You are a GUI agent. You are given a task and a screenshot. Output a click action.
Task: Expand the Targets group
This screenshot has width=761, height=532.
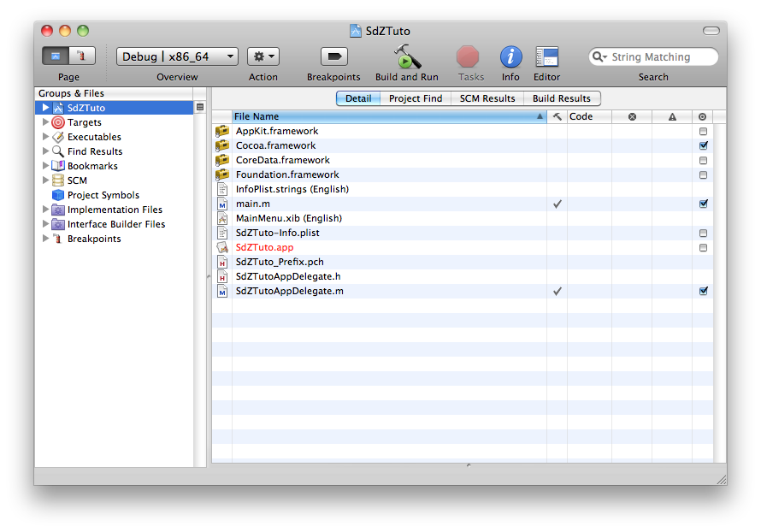point(46,122)
